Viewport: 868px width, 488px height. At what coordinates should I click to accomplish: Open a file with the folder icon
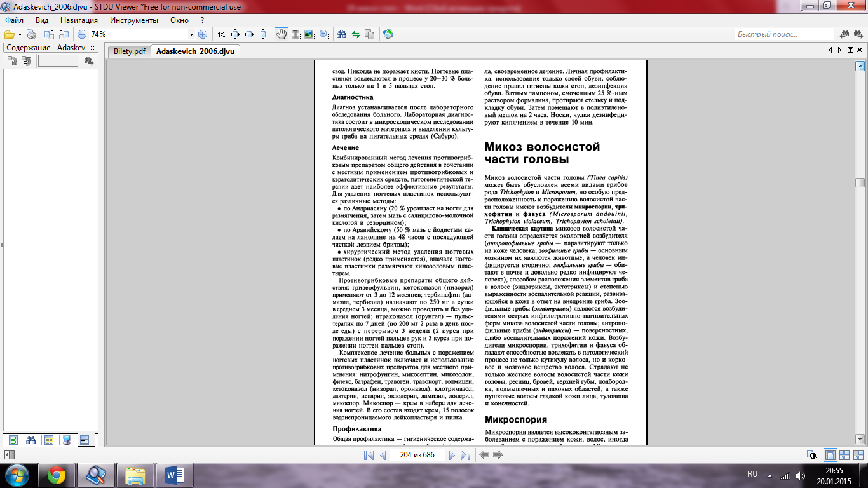[x=9, y=34]
